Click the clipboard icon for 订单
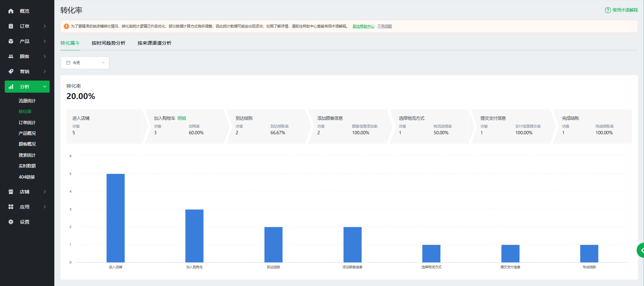This screenshot has width=644, height=286. pos(11,26)
